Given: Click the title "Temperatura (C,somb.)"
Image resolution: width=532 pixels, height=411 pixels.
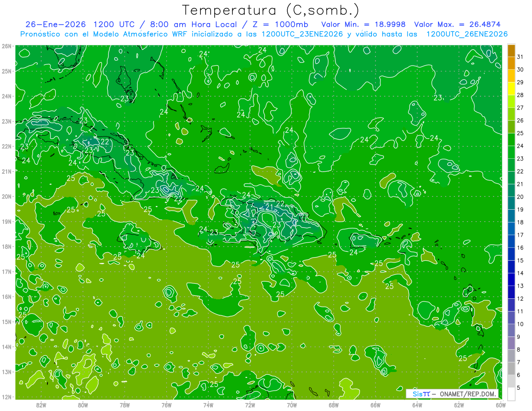Looking at the screenshot, I should click(271, 10).
